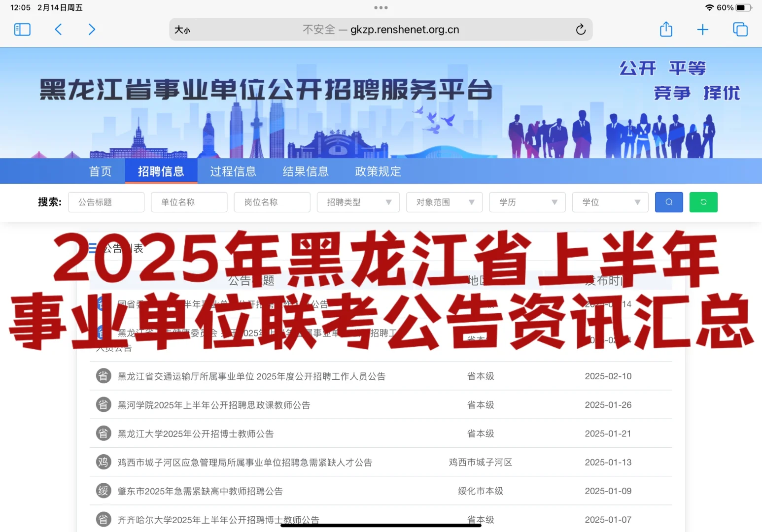
Task: Click the 省 badge next to 黑龙江大学 announcement
Action: tap(103, 433)
